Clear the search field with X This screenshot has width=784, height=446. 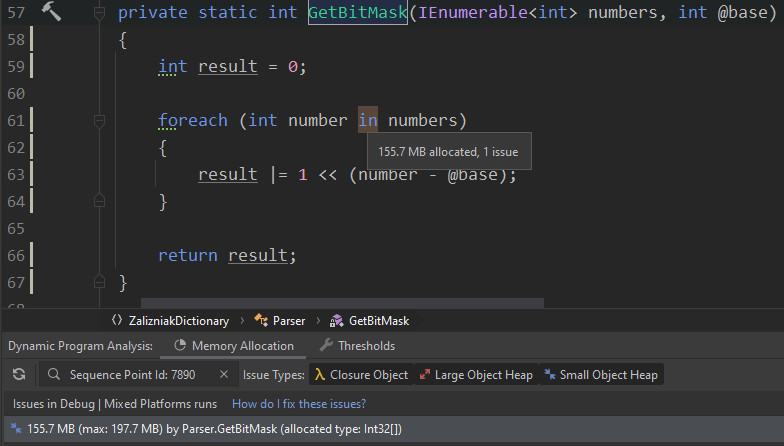pos(224,374)
